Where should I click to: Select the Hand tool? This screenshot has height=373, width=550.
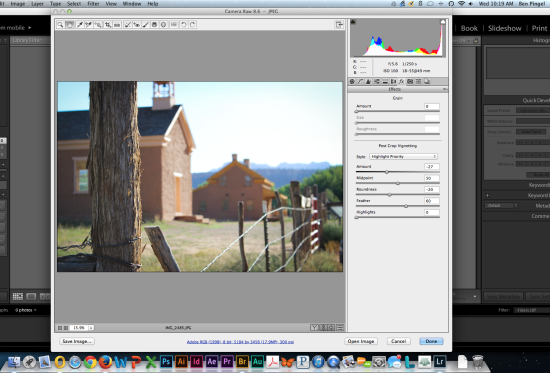pos(69,25)
